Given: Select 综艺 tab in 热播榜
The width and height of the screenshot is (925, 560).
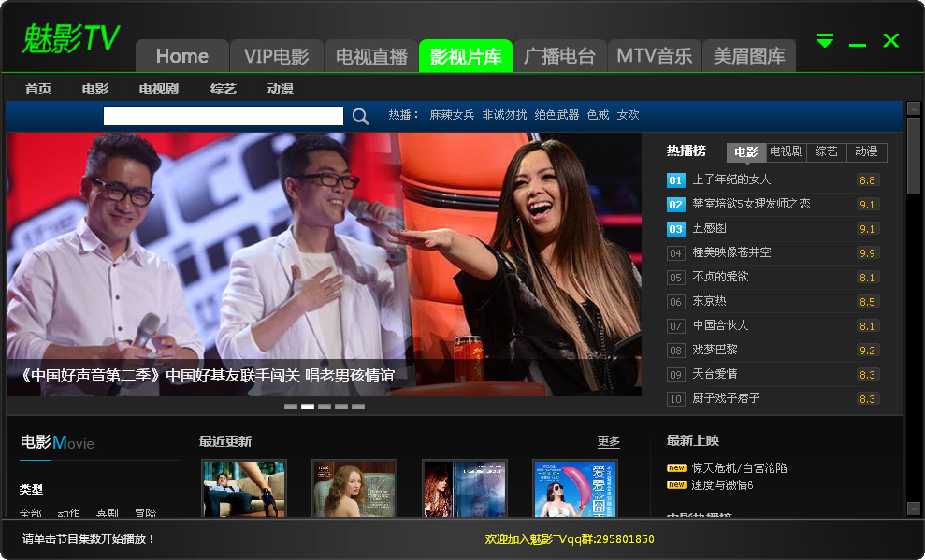Looking at the screenshot, I should [827, 152].
